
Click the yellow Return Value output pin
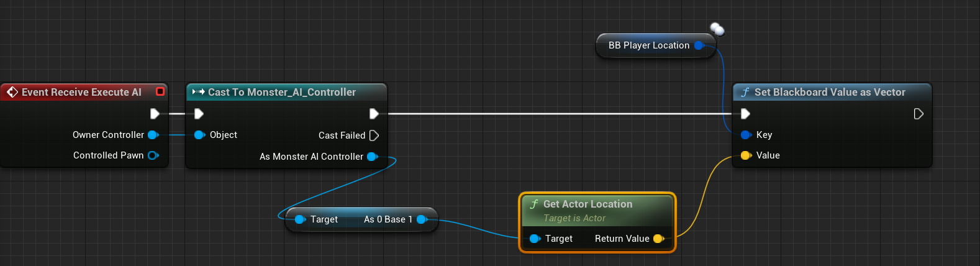[x=658, y=239]
